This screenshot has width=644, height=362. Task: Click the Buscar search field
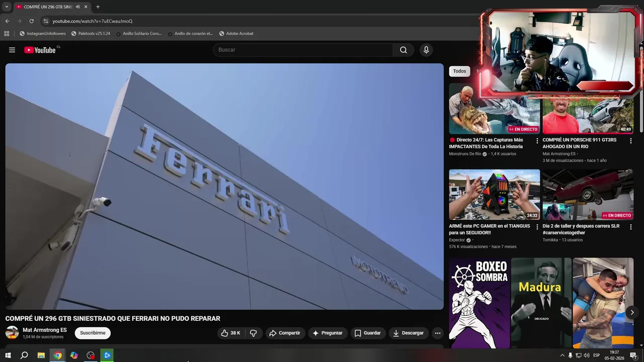pyautogui.click(x=303, y=50)
